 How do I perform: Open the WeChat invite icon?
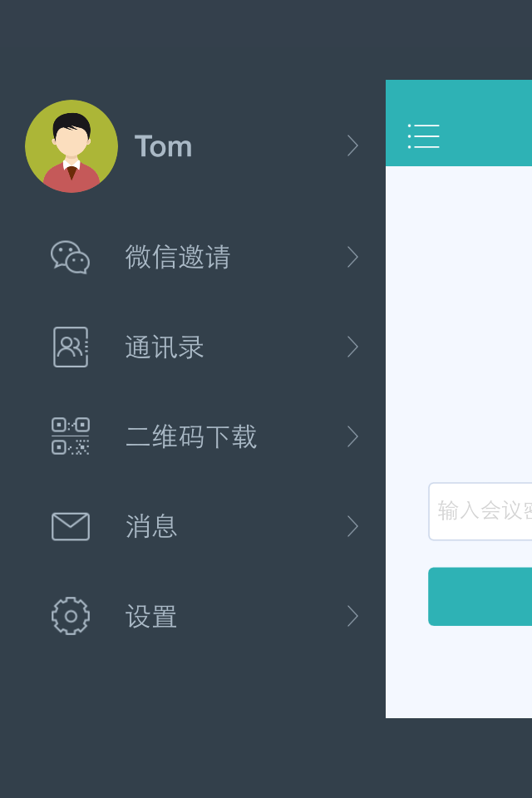[x=71, y=257]
